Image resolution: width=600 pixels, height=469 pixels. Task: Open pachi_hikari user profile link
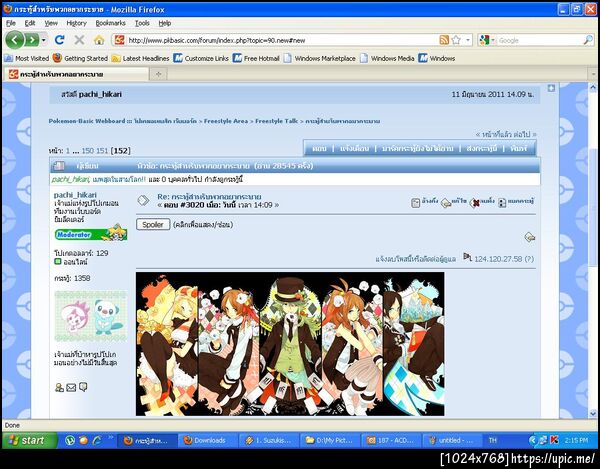pyautogui.click(x=75, y=195)
